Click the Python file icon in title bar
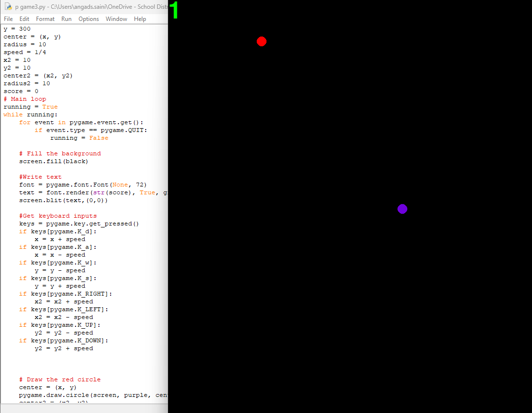532x413 pixels. tap(8, 7)
